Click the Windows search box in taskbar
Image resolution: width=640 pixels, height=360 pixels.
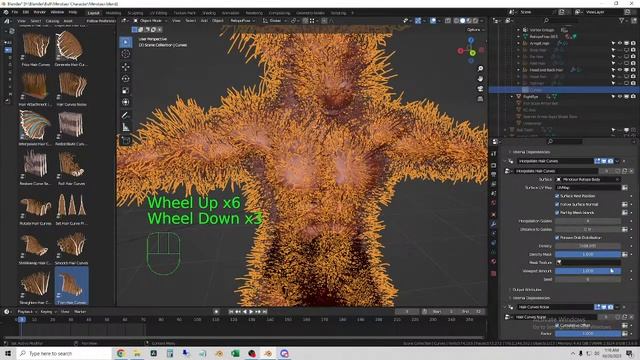[64, 353]
